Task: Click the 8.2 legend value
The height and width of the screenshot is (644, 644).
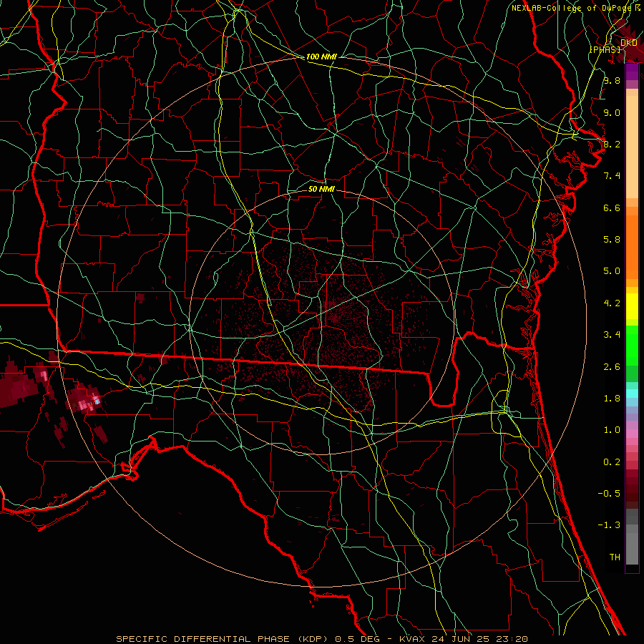Action: click(612, 144)
